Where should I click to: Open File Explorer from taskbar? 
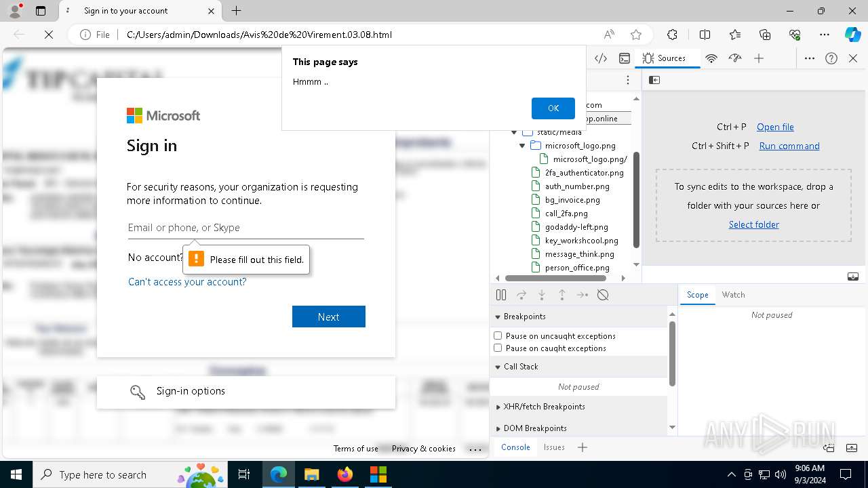[312, 474]
